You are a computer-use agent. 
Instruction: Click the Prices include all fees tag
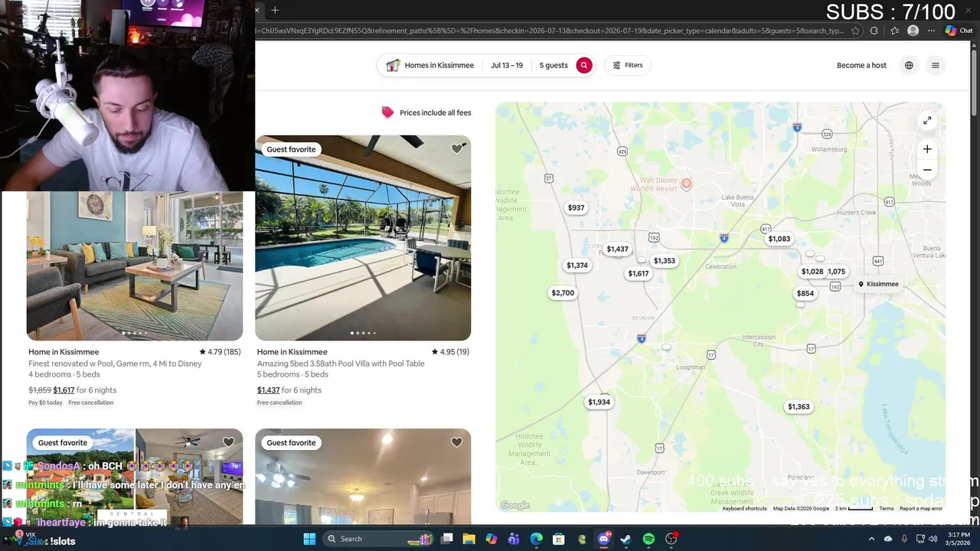pyautogui.click(x=426, y=112)
